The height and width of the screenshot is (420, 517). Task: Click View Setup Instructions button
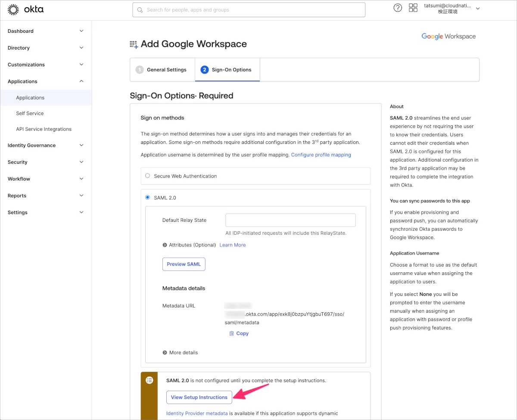pos(199,397)
